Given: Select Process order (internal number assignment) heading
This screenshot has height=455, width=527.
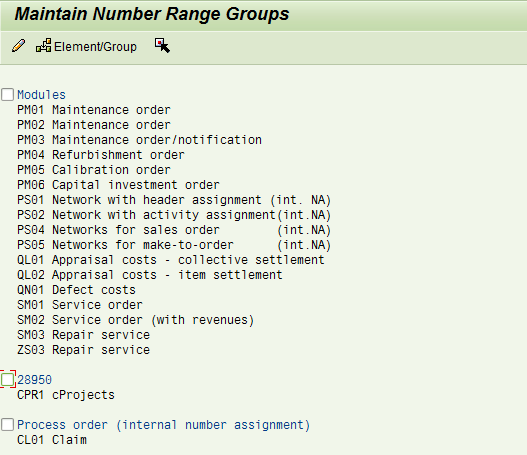Looking at the screenshot, I should [163, 425].
